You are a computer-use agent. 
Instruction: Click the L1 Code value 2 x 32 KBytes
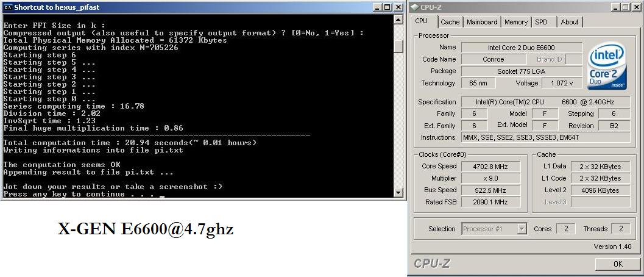(601, 178)
